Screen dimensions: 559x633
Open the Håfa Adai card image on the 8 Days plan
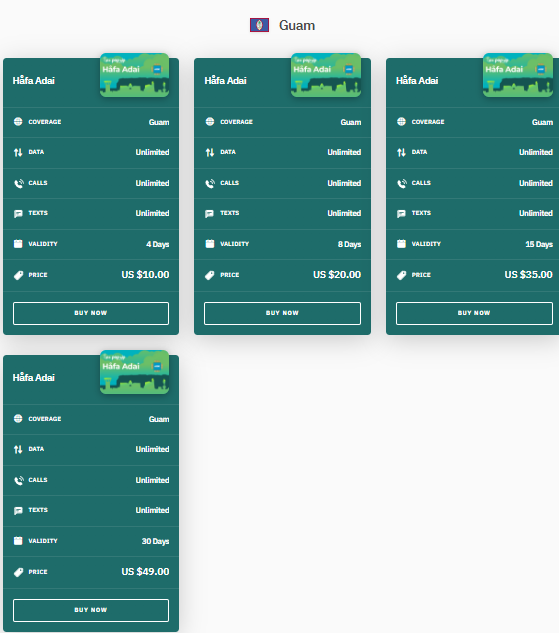coord(326,75)
